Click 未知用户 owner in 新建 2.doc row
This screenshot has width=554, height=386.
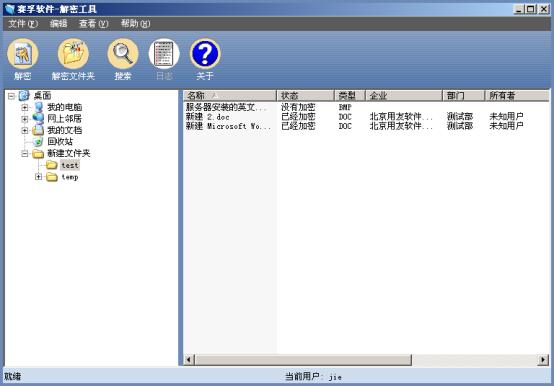click(x=506, y=117)
